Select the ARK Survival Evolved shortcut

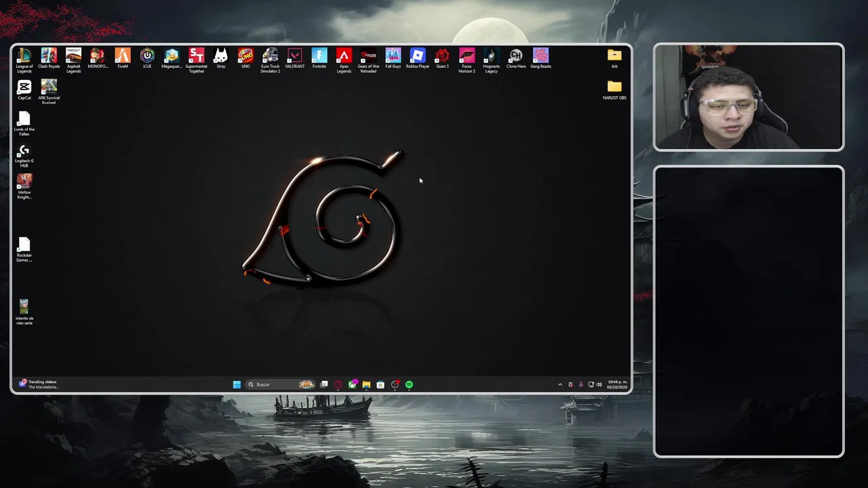pos(49,91)
